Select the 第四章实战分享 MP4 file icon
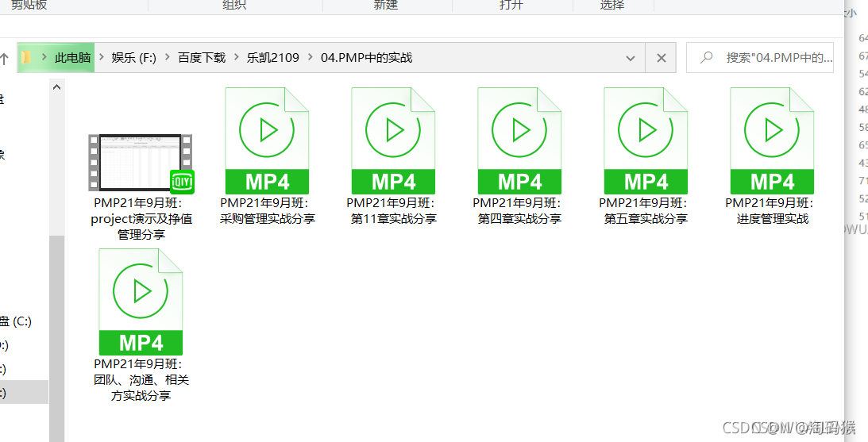 pyautogui.click(x=519, y=140)
